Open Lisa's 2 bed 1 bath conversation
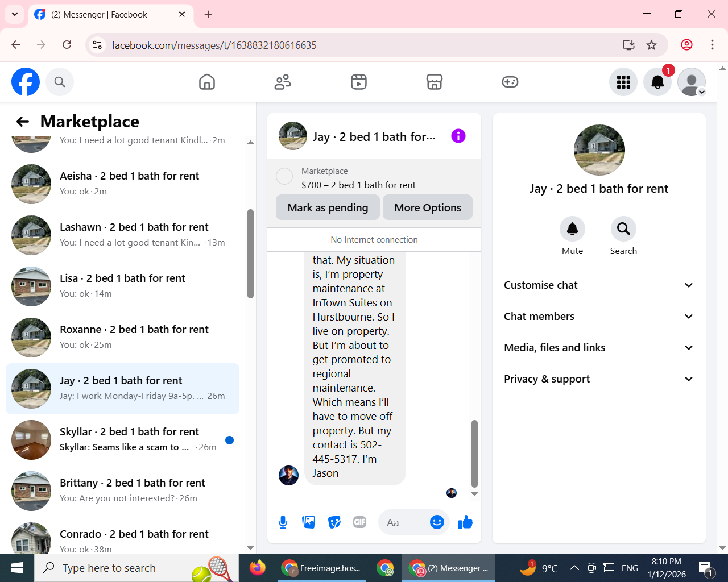 tap(122, 286)
